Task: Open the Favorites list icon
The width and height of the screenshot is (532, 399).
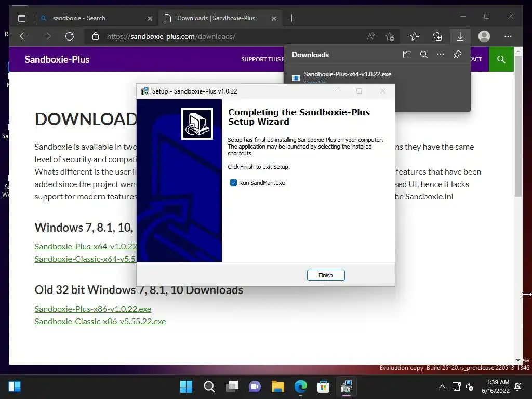Action: point(415,36)
